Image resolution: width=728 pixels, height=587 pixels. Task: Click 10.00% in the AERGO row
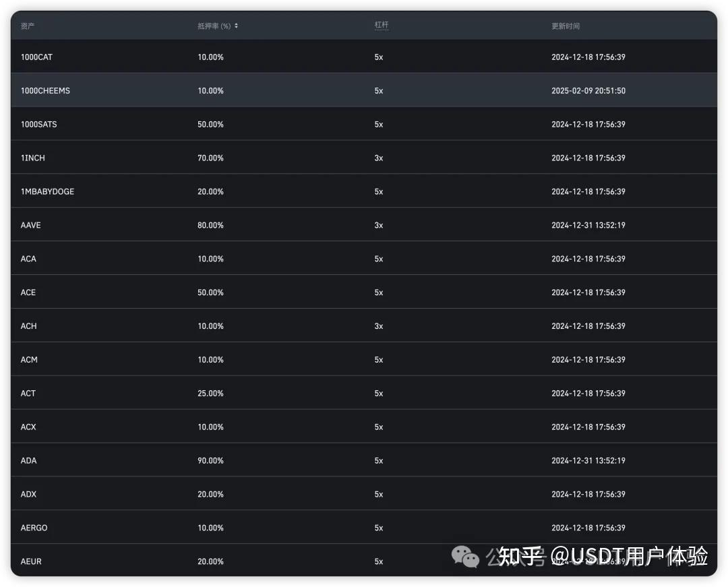(x=211, y=528)
